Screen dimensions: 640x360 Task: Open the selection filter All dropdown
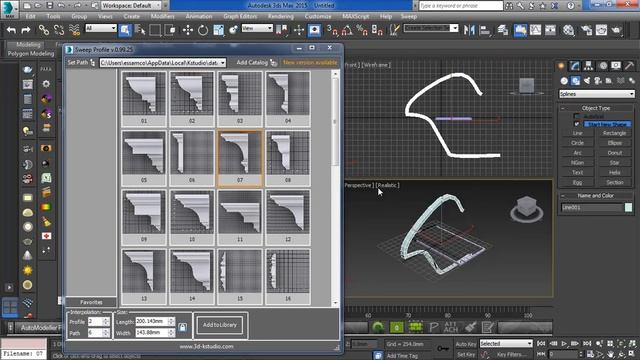[101, 28]
